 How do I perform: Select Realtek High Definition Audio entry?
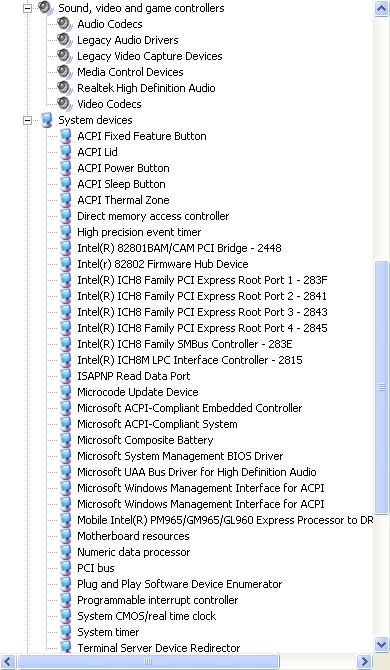(146, 88)
